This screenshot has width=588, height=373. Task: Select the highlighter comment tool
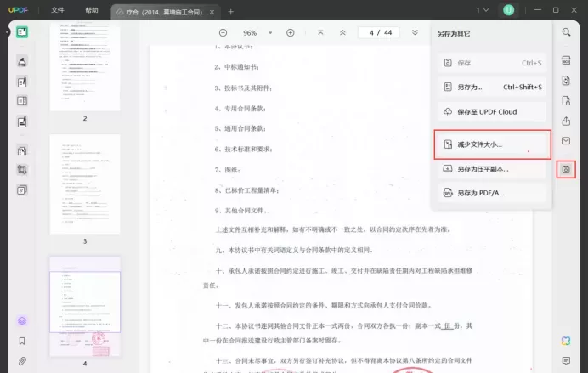tap(22, 61)
